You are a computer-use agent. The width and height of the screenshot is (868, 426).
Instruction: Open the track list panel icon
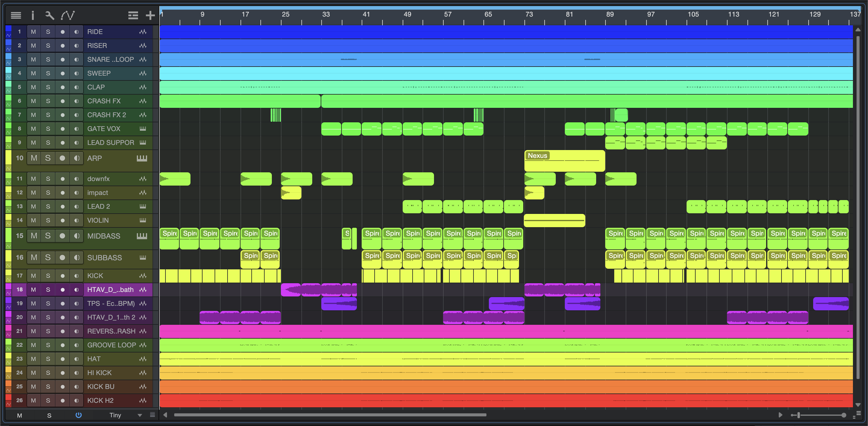tap(16, 15)
